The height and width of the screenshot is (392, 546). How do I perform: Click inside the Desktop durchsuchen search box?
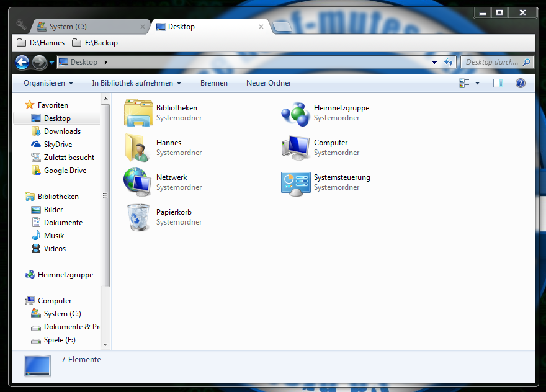(496, 62)
